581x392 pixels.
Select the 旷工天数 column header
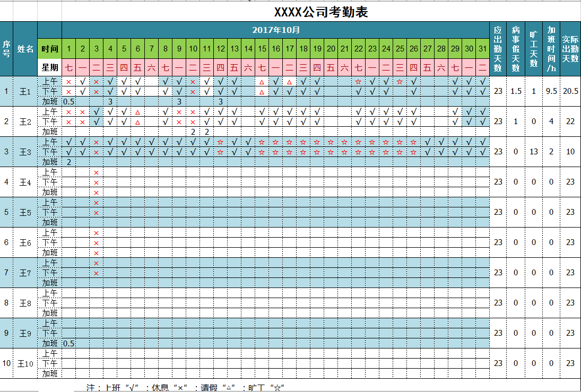(x=534, y=49)
